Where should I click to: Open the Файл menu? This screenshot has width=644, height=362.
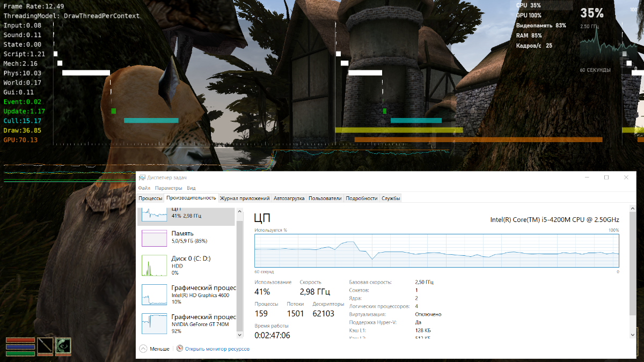[144, 188]
